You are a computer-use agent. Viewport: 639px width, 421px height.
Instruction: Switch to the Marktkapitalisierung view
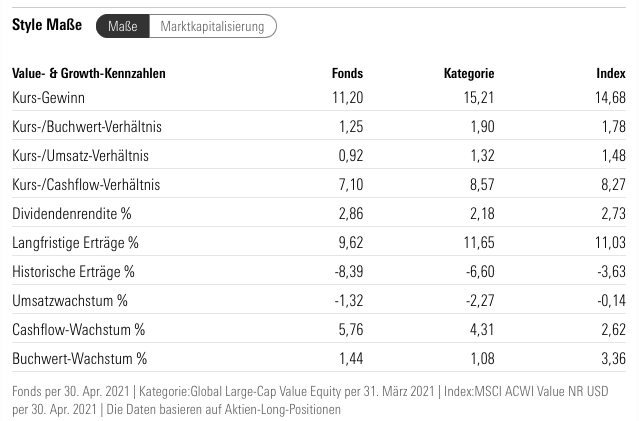(x=212, y=27)
